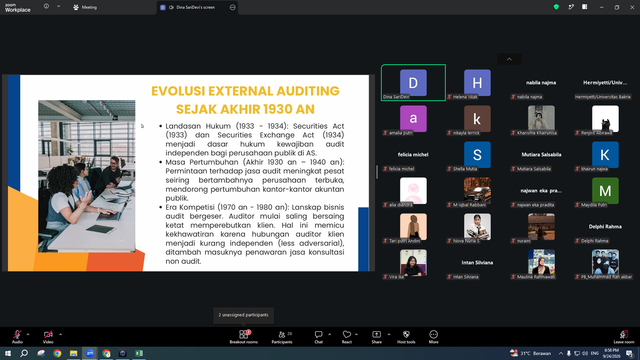Select Maulina Rahmawati video tile
The height and width of the screenshot is (360, 640).
(x=541, y=262)
